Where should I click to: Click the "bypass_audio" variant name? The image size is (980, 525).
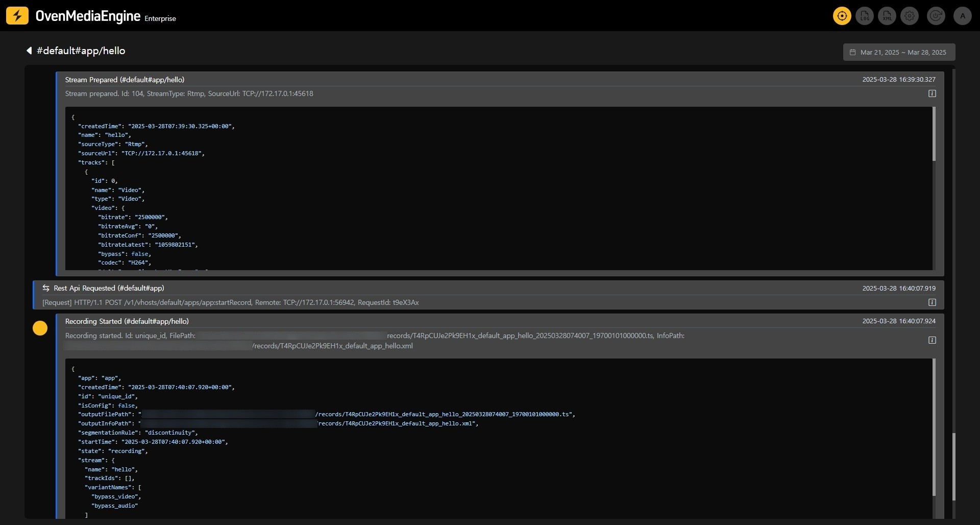pos(115,506)
